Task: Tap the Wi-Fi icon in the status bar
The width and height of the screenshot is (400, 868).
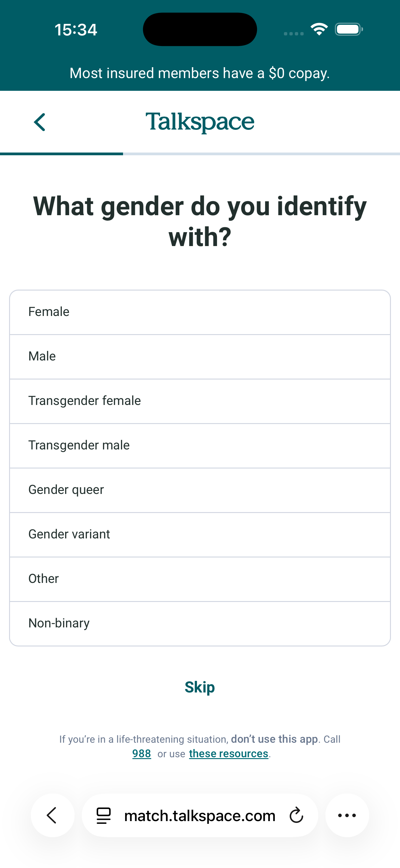Action: pyautogui.click(x=318, y=29)
